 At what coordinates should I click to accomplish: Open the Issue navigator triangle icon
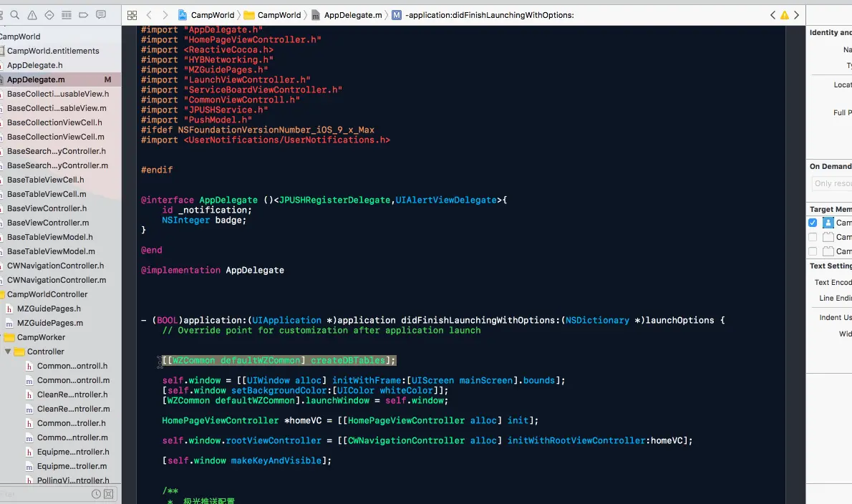click(x=32, y=15)
